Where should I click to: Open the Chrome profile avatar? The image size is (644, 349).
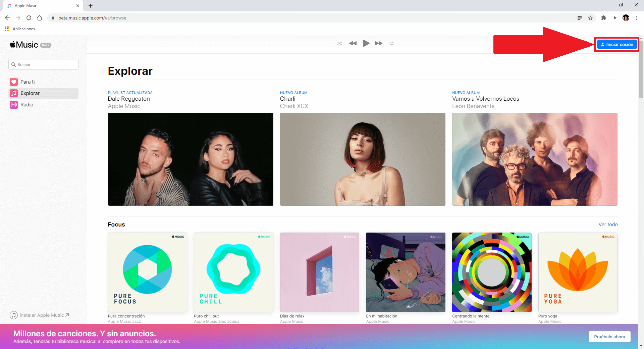coord(626,18)
